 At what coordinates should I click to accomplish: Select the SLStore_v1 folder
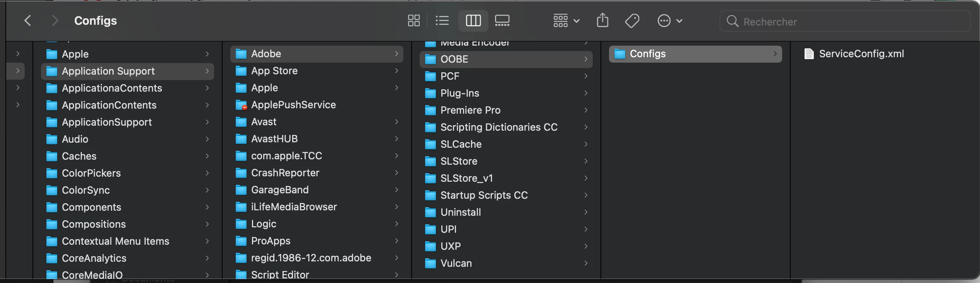tap(506, 178)
